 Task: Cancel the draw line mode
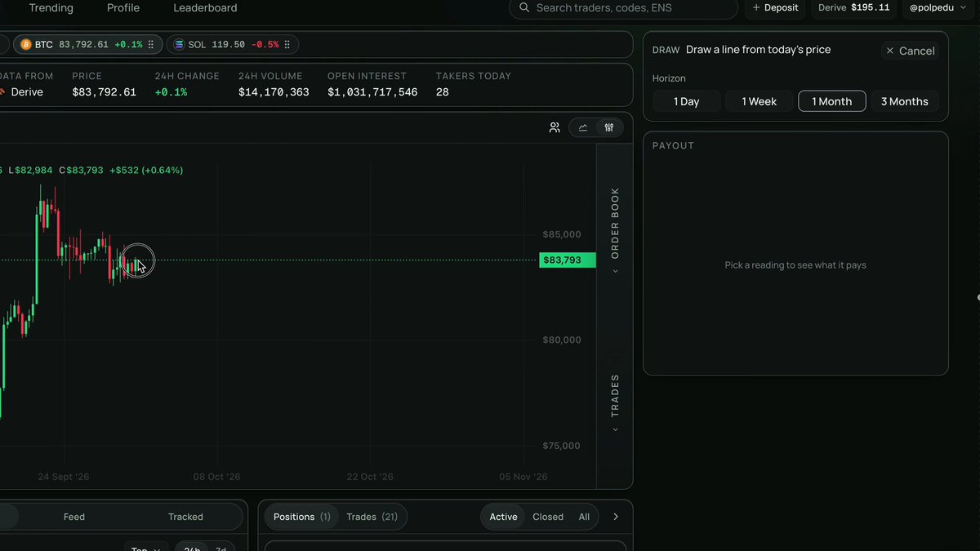[910, 51]
